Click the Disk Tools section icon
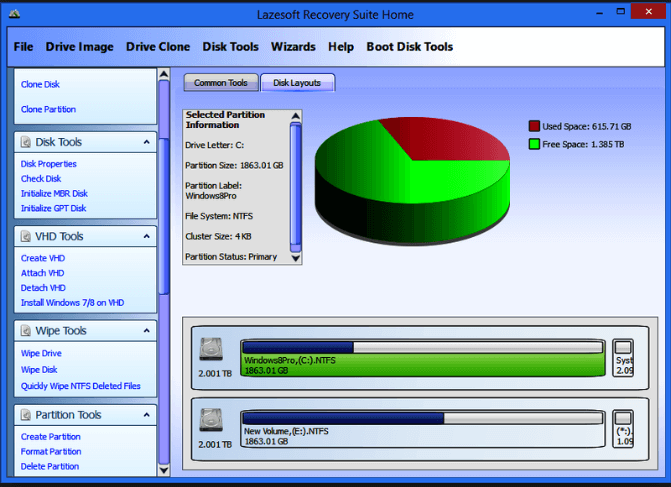Image resolution: width=671 pixels, height=487 pixels. [x=26, y=142]
